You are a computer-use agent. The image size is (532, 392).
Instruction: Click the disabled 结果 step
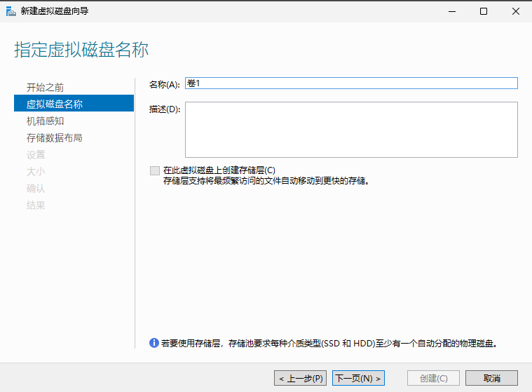pos(36,205)
